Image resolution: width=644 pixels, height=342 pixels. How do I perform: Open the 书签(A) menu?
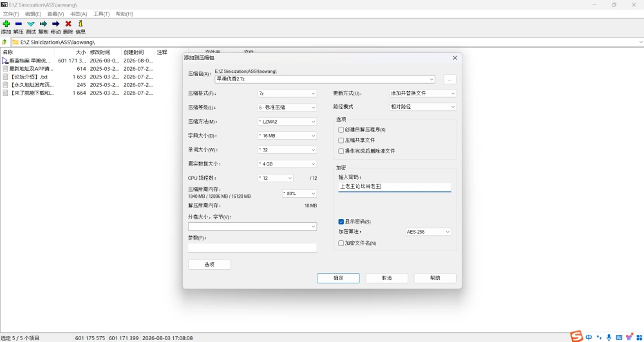[79, 14]
